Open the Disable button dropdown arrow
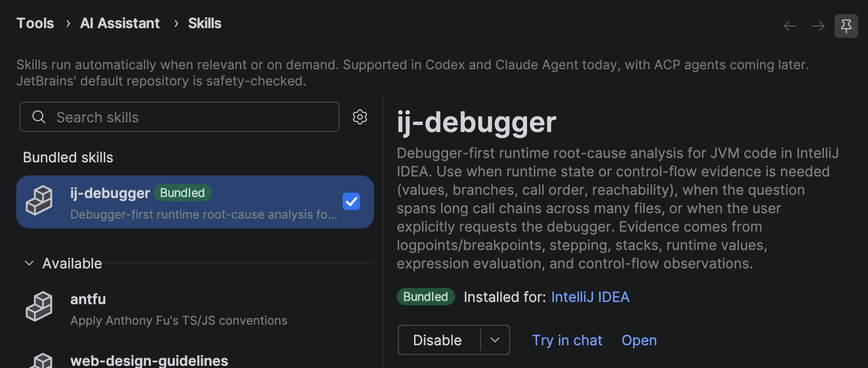Screen dimensions: 868x368 pos(495,340)
